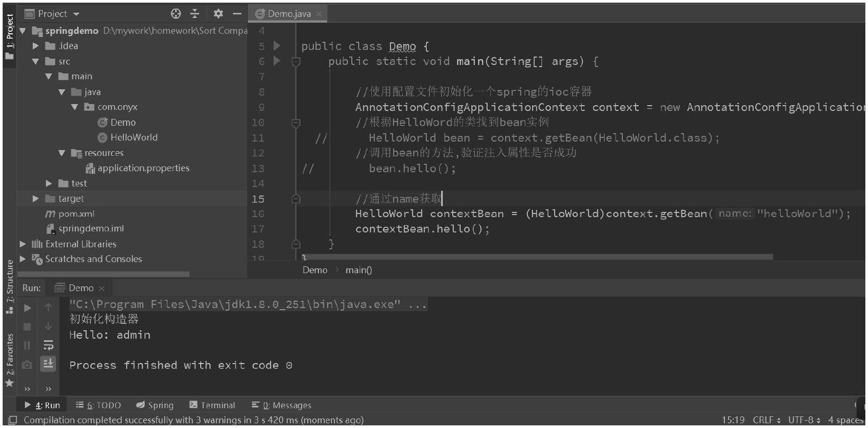Image resolution: width=868 pixels, height=428 pixels.
Task: Open the Run tool window tab
Action: (x=42, y=405)
